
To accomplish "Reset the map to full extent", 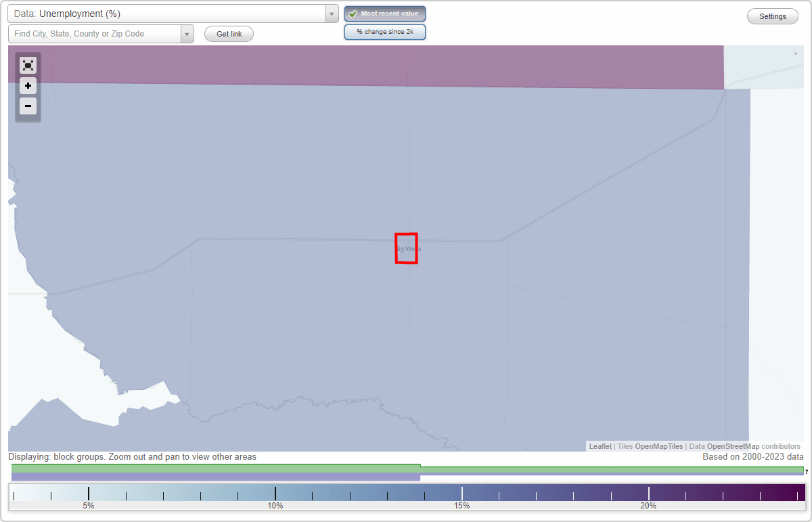I will pos(28,65).
